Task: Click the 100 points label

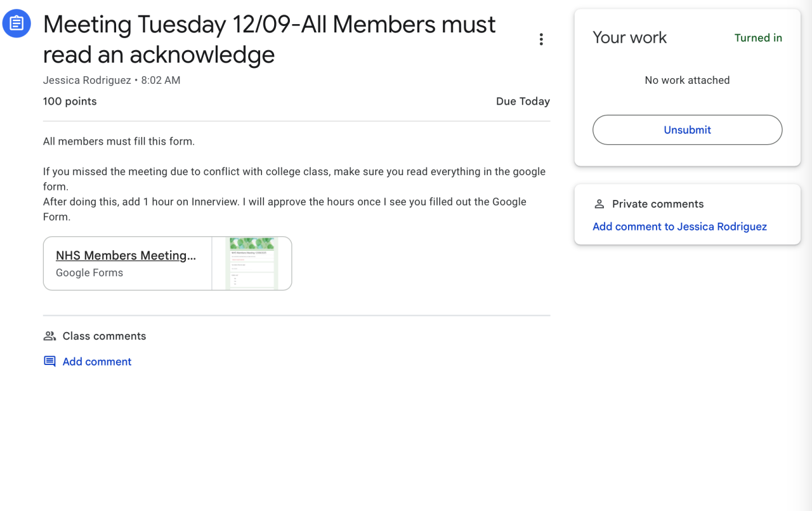Action: pyautogui.click(x=70, y=102)
